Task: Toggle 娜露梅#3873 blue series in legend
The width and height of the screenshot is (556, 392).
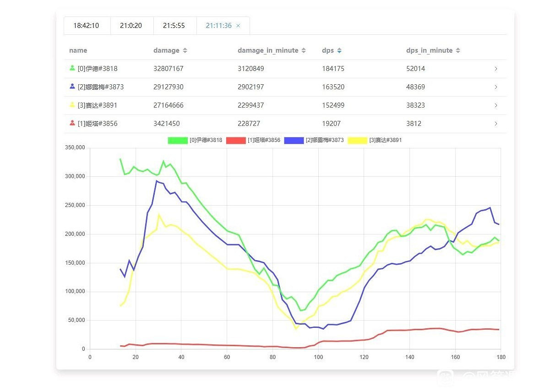Action: [x=294, y=140]
